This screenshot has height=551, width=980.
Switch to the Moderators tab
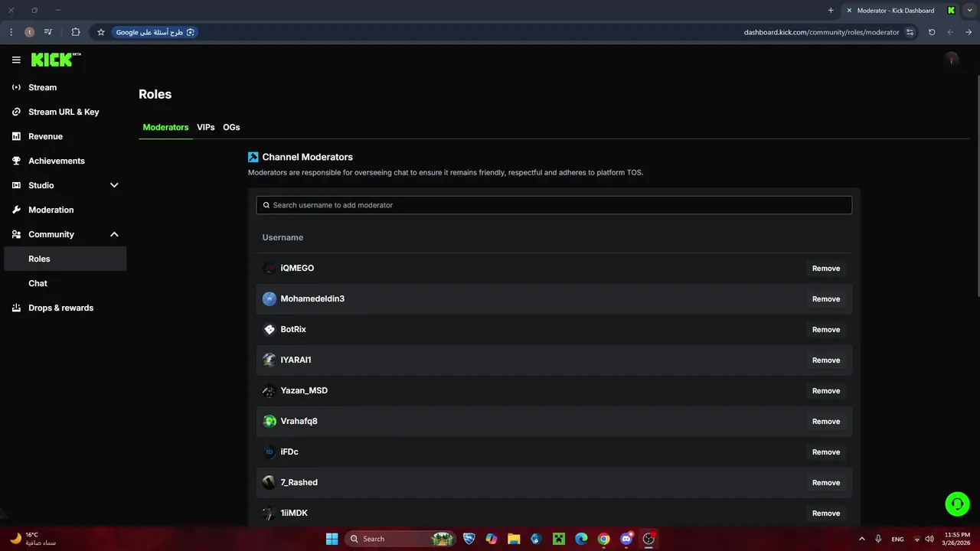click(165, 127)
